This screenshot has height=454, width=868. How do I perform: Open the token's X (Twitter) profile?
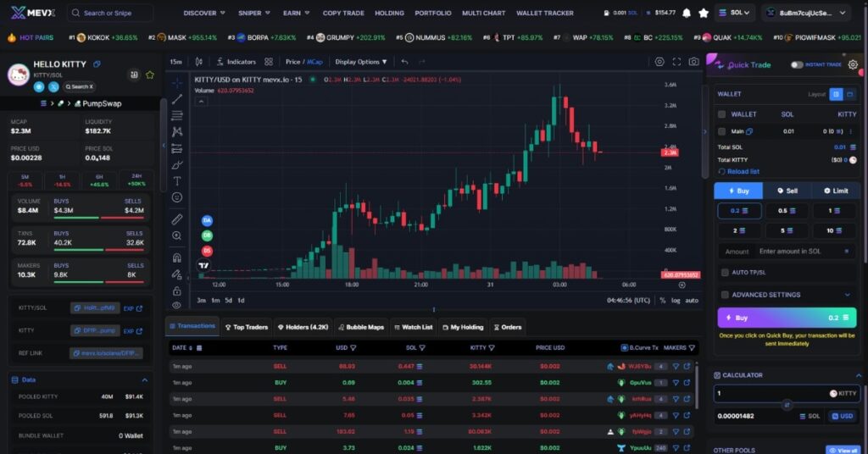(53, 86)
